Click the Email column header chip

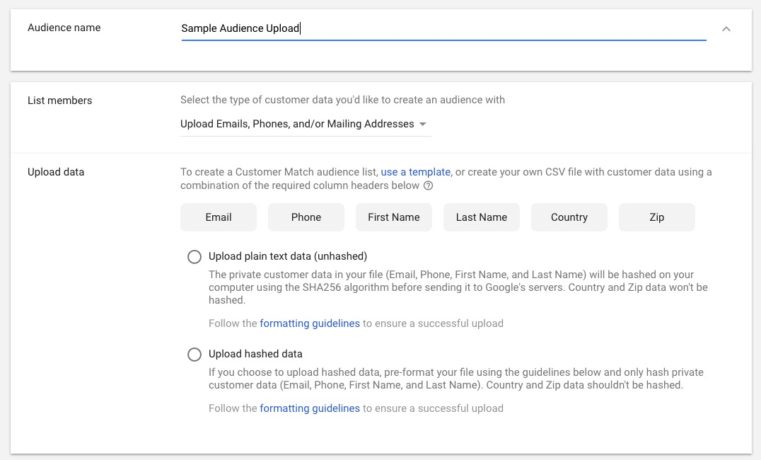(x=218, y=217)
